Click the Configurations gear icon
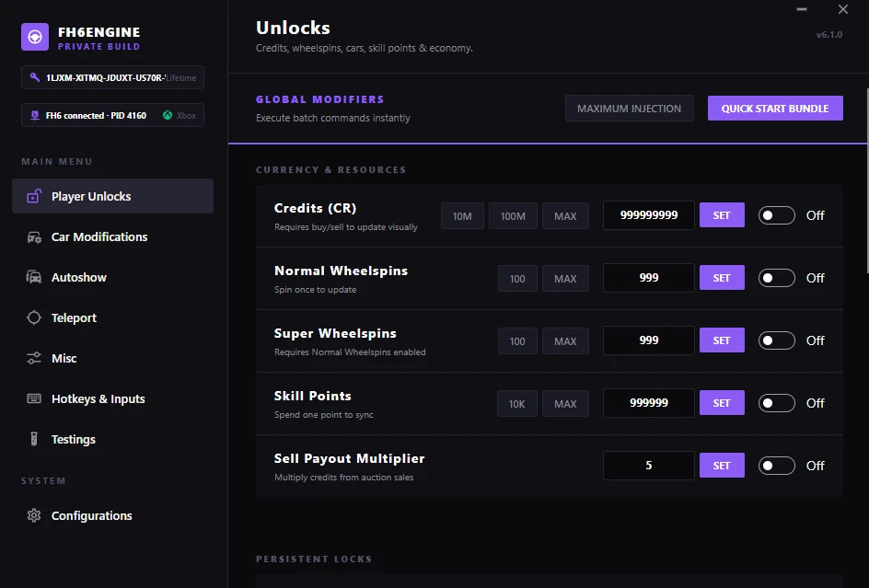Viewport: 869px width, 588px height. coord(34,515)
